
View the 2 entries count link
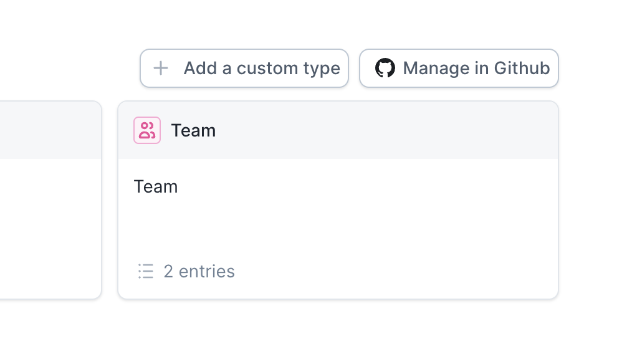(x=199, y=271)
